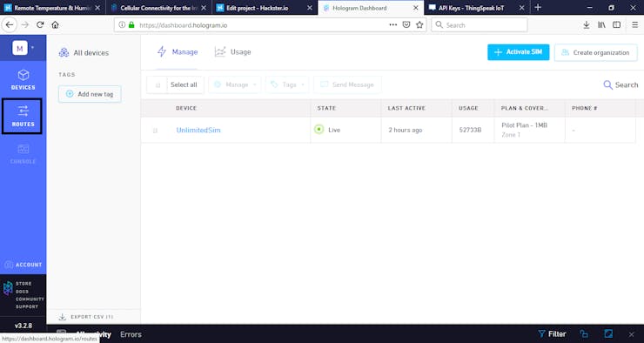Show All devices
The image size is (644, 343).
tap(84, 52)
